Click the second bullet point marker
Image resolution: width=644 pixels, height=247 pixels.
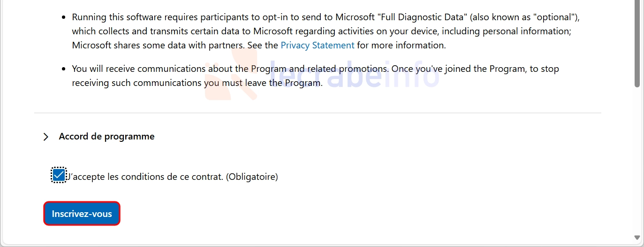click(x=64, y=69)
